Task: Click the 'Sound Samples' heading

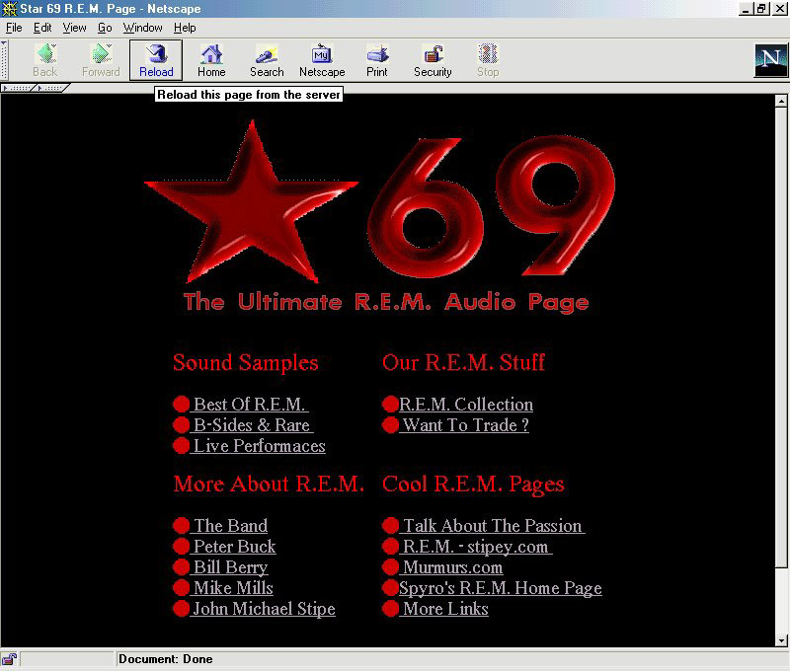Action: pos(246,363)
